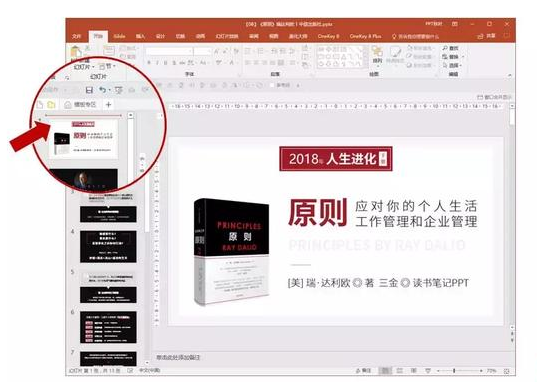Open the 幻灯片放映 Slide Show tab
Screen dimensions: 537x382
pos(227,36)
